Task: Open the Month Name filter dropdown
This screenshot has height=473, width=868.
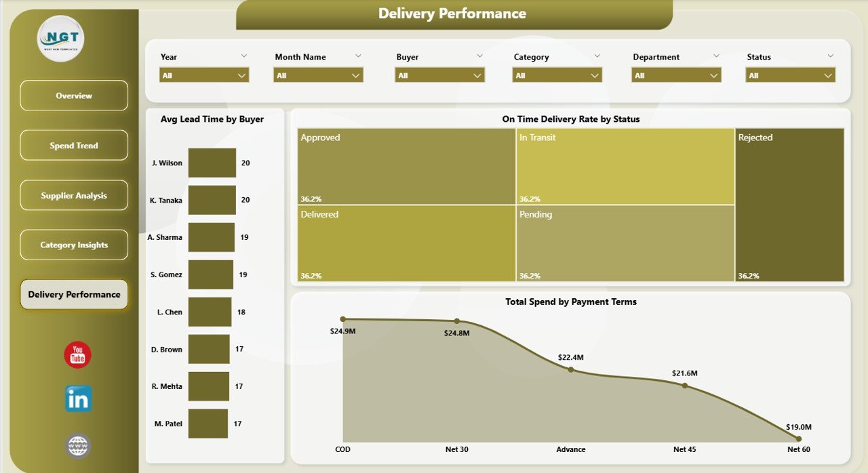Action: pyautogui.click(x=318, y=75)
